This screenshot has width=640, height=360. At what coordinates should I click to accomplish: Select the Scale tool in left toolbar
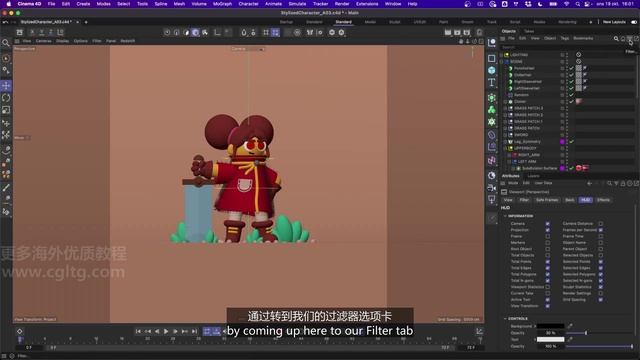[6, 110]
